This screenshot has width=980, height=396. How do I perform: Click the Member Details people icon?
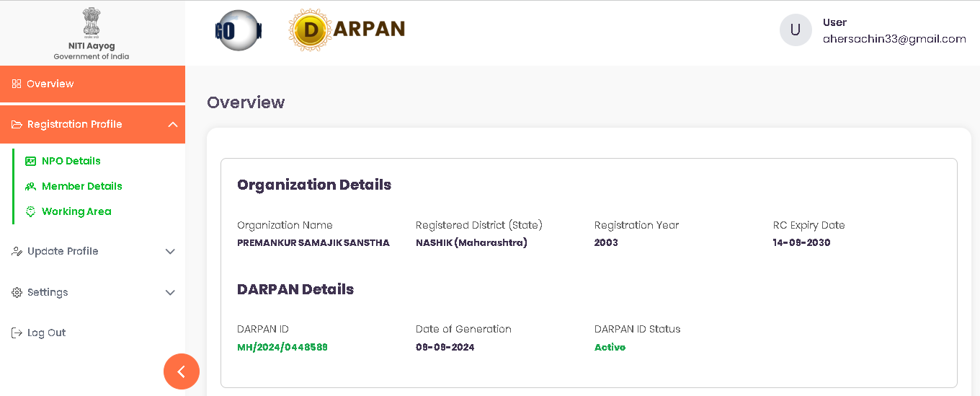(30, 186)
